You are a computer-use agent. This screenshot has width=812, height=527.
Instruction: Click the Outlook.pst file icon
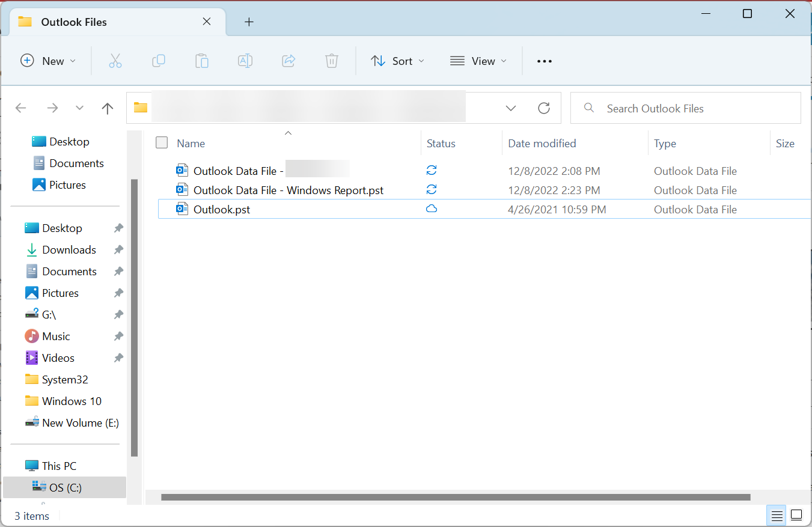[x=182, y=209]
